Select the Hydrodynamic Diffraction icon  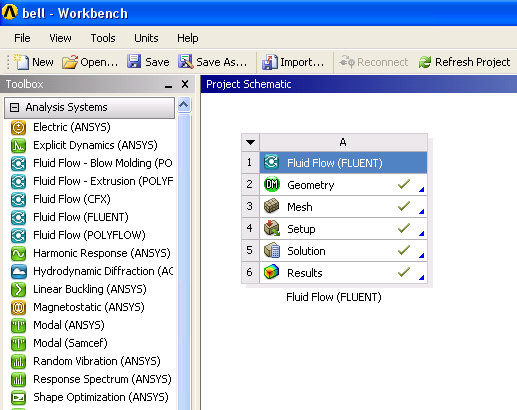[18, 271]
